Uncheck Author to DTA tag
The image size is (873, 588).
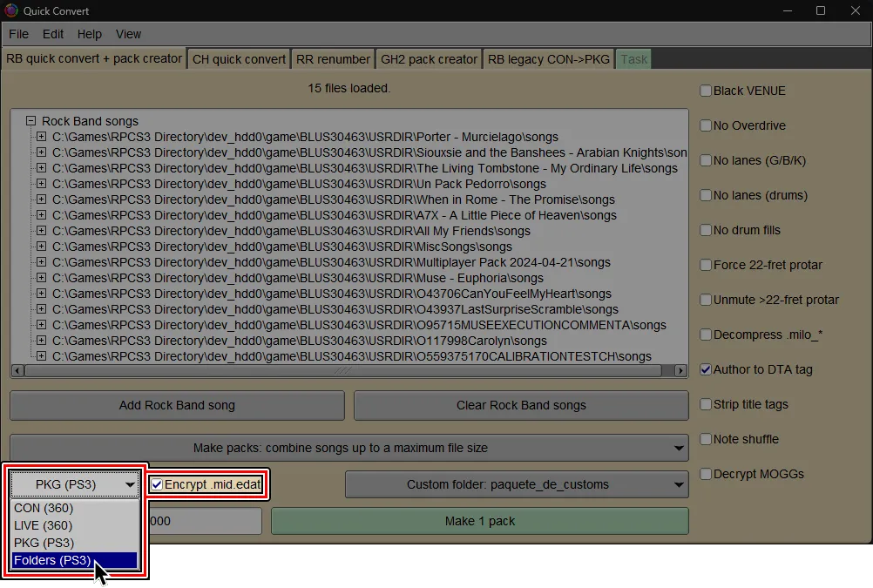click(705, 369)
